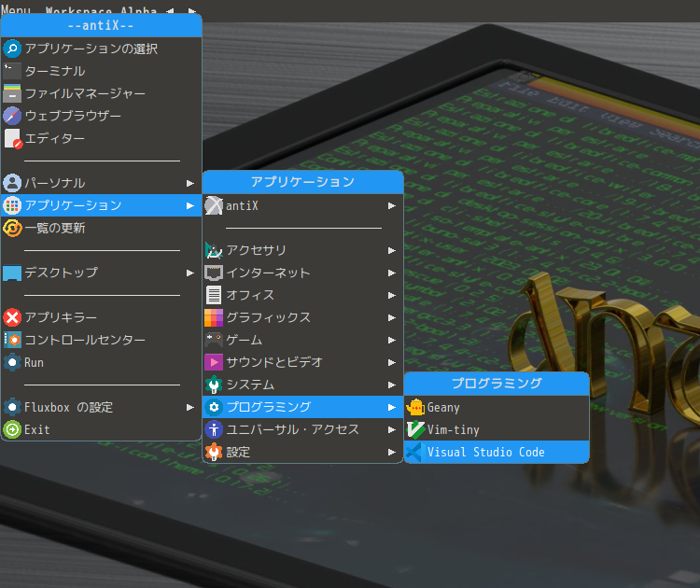
Task: Click the person icon beside パーソナル
Action: 12,183
